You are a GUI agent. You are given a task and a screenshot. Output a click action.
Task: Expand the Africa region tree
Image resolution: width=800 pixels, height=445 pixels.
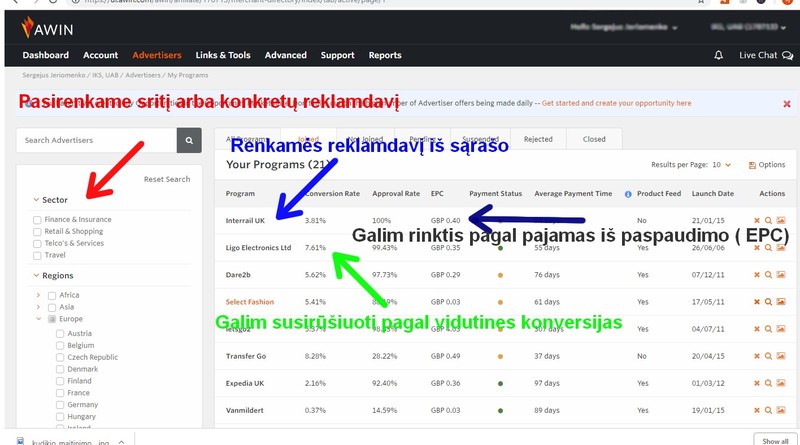[x=38, y=295]
